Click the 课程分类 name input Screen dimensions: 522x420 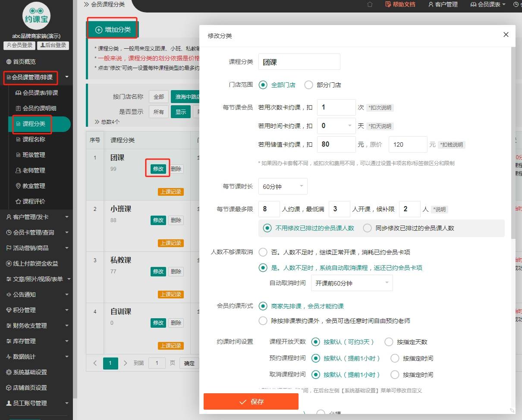coord(299,62)
